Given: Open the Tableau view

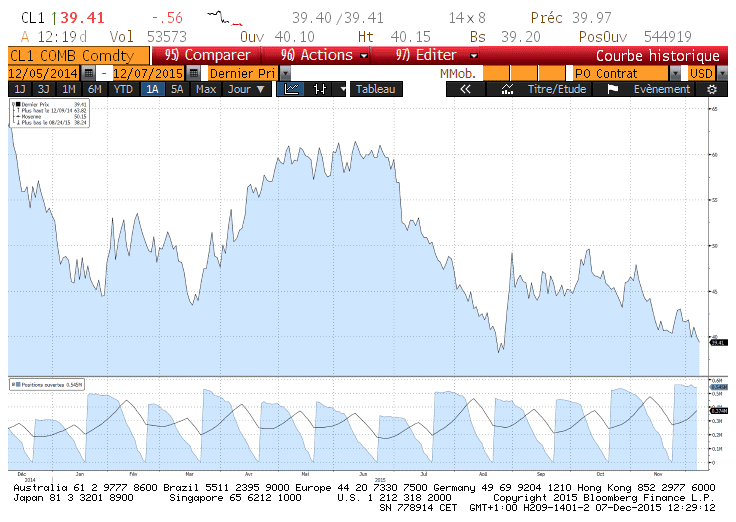Looking at the screenshot, I should coord(376,89).
